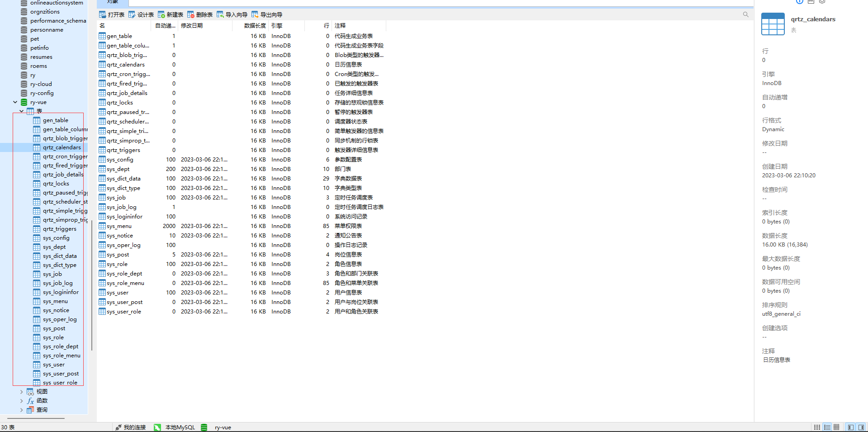
Task: Click gen_table table icon in sidebar tree
Action: [37, 120]
